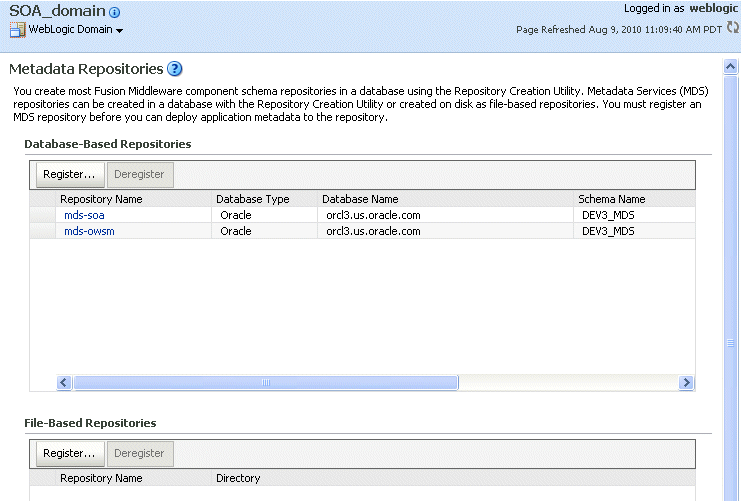The image size is (741, 501).
Task: Click Register in Database-Based Repositories
Action: tap(69, 174)
